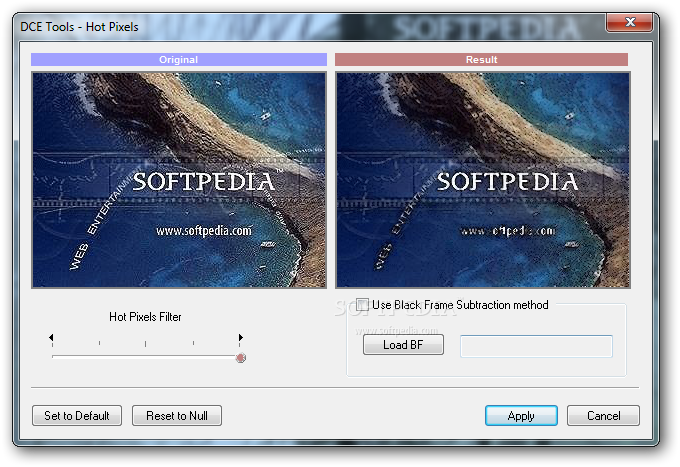
Task: Click the Load BF button
Action: click(x=403, y=345)
